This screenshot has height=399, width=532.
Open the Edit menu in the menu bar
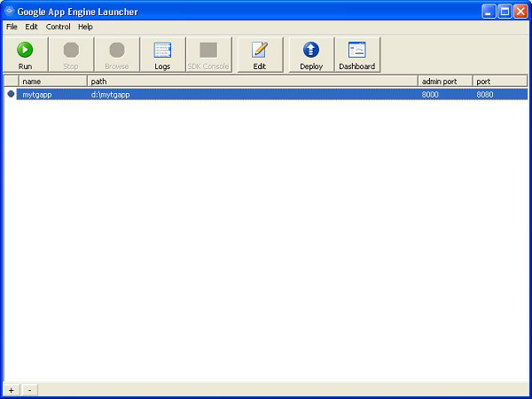31,27
